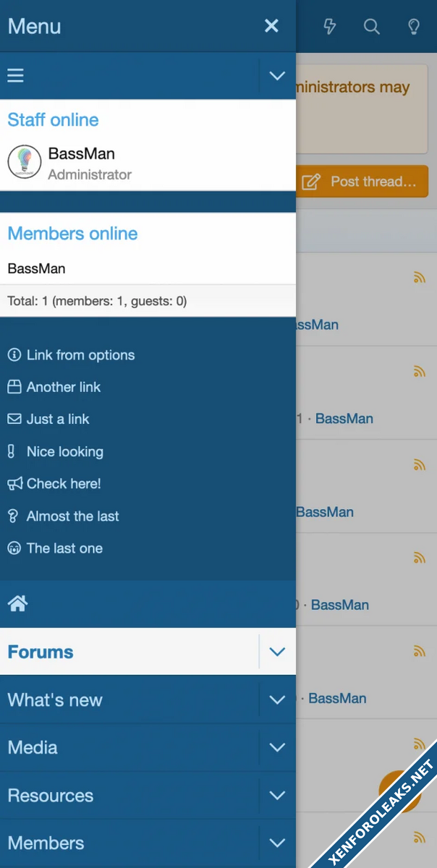Expand the What's new submenu arrow
Viewport: 437px width, 868px height.
277,699
